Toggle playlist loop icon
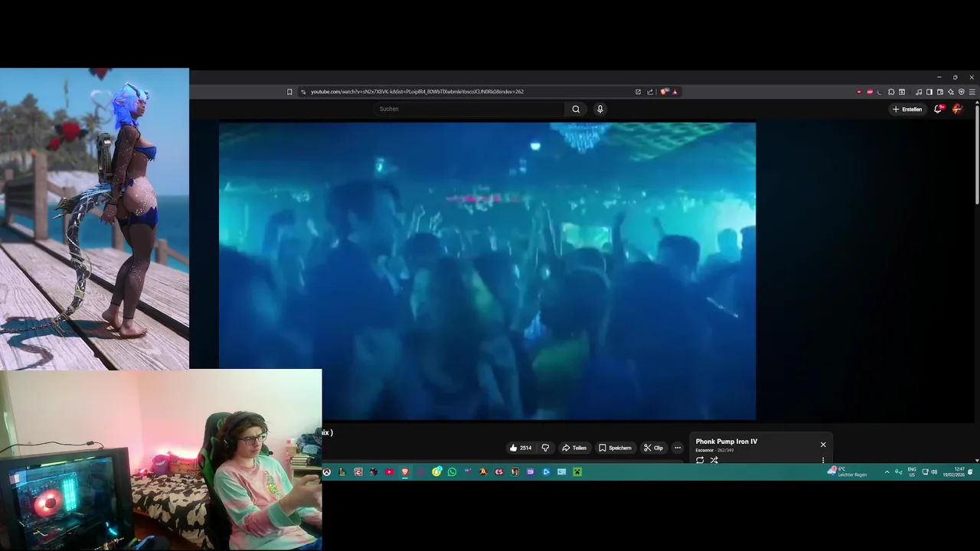 point(700,460)
